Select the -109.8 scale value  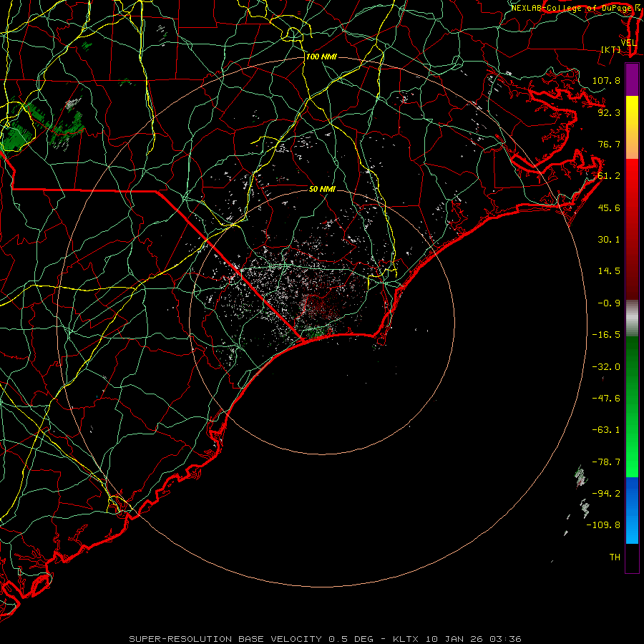tap(603, 525)
